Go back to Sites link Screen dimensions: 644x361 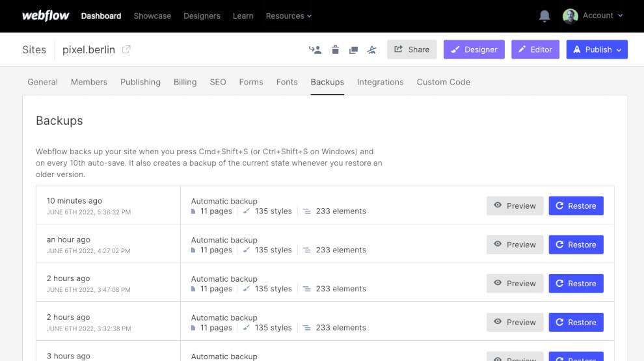(x=34, y=49)
